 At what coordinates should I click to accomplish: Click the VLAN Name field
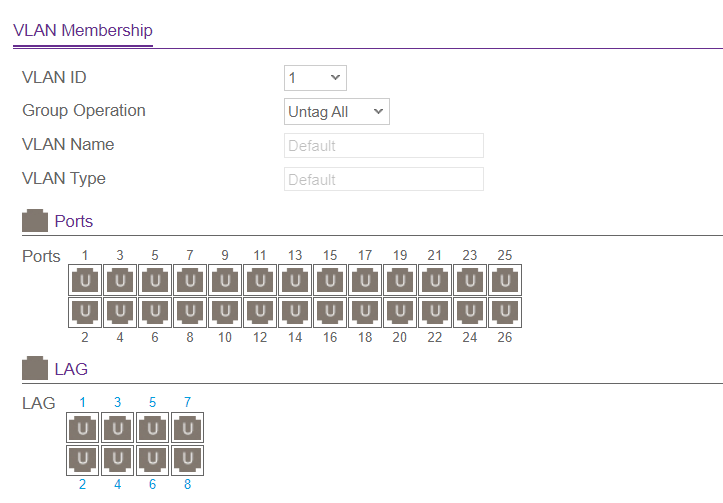click(384, 146)
